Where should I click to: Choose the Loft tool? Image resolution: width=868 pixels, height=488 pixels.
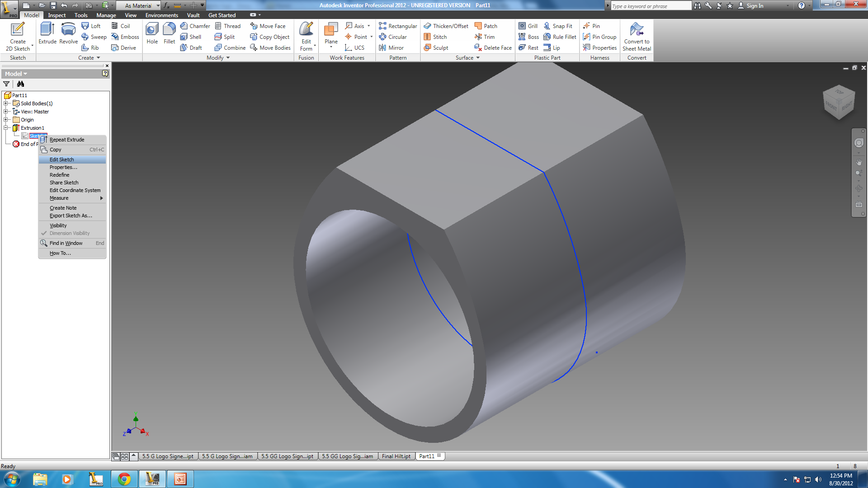coord(91,26)
